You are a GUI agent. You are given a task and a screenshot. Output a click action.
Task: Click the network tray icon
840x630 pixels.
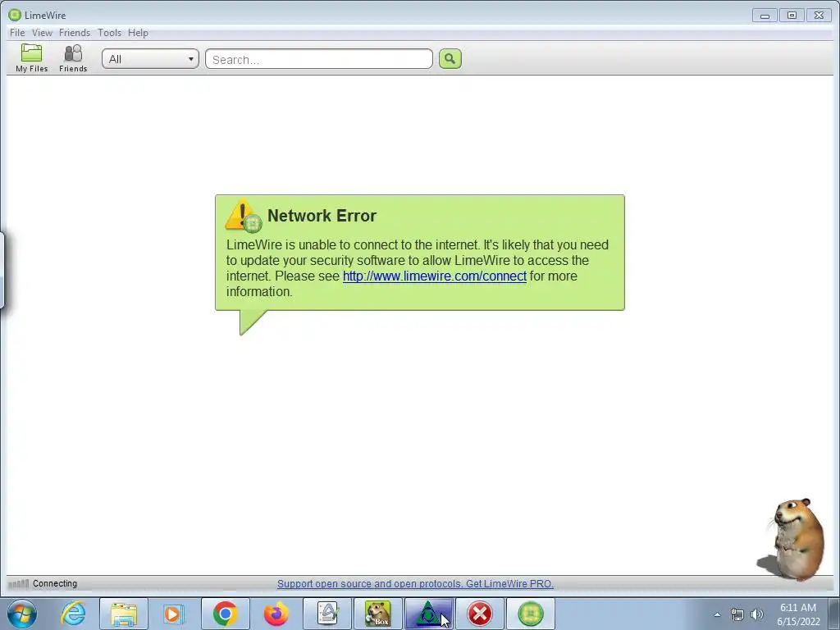(x=737, y=614)
